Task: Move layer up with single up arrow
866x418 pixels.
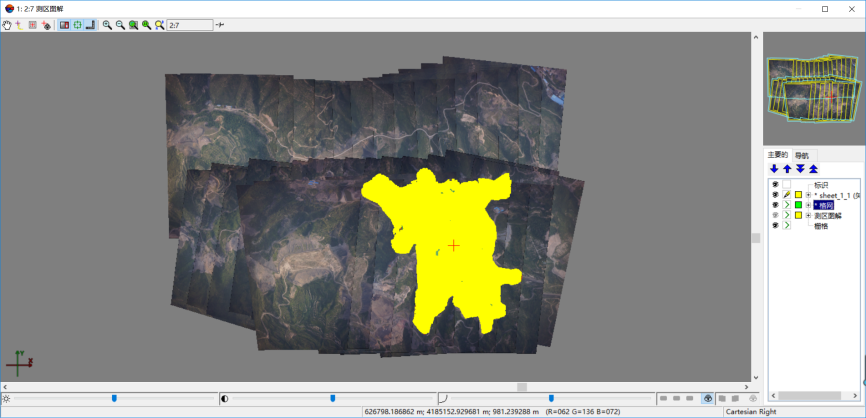Action: 787,169
